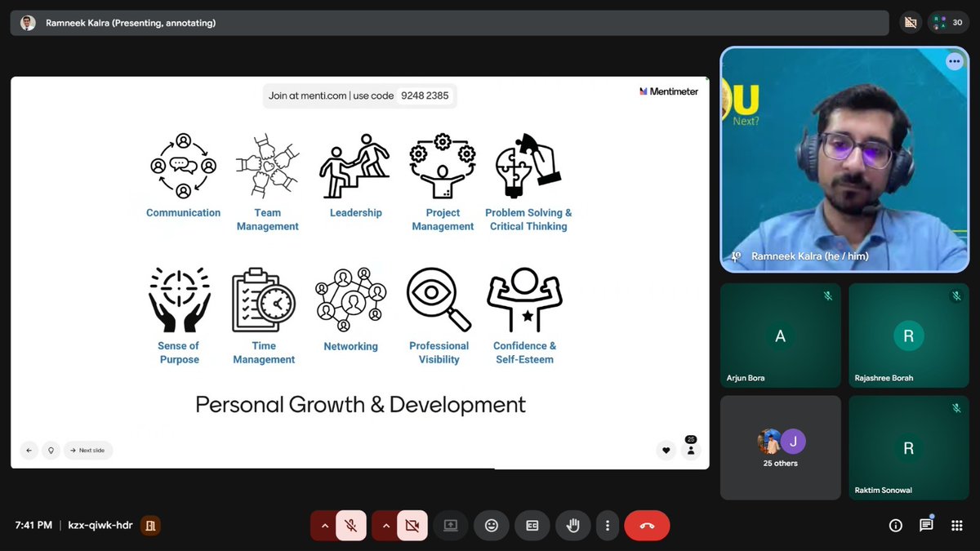Open the chat with everyone icon
Screen dimensions: 980x551
click(x=926, y=526)
